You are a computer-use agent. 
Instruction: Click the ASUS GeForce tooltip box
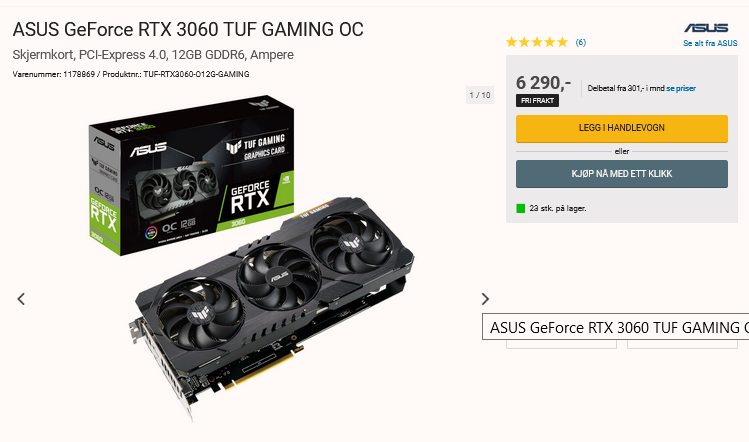615,327
